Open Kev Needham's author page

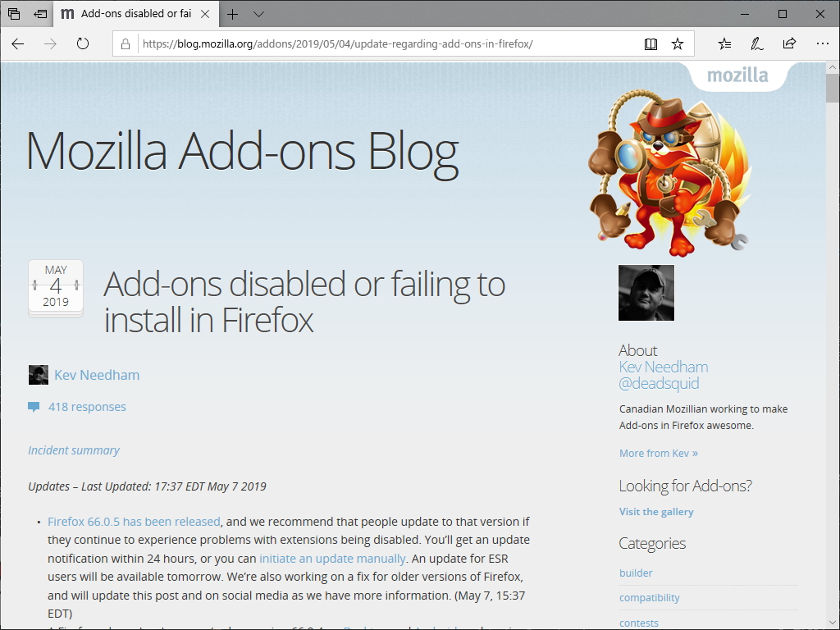click(97, 375)
